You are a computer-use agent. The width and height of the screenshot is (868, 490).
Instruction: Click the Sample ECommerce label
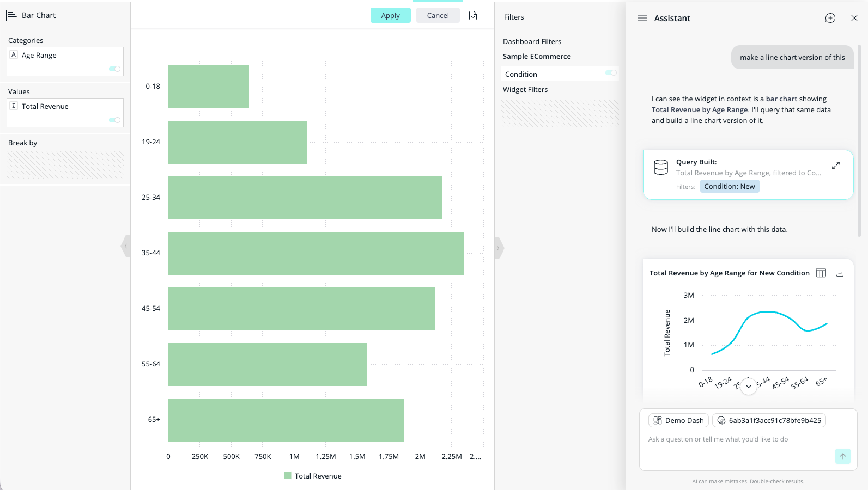tap(537, 56)
